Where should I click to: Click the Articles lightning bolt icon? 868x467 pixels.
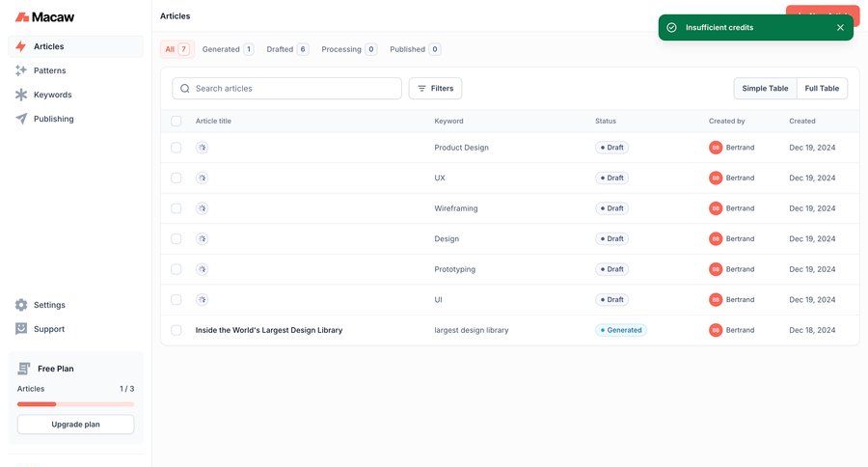tap(21, 46)
